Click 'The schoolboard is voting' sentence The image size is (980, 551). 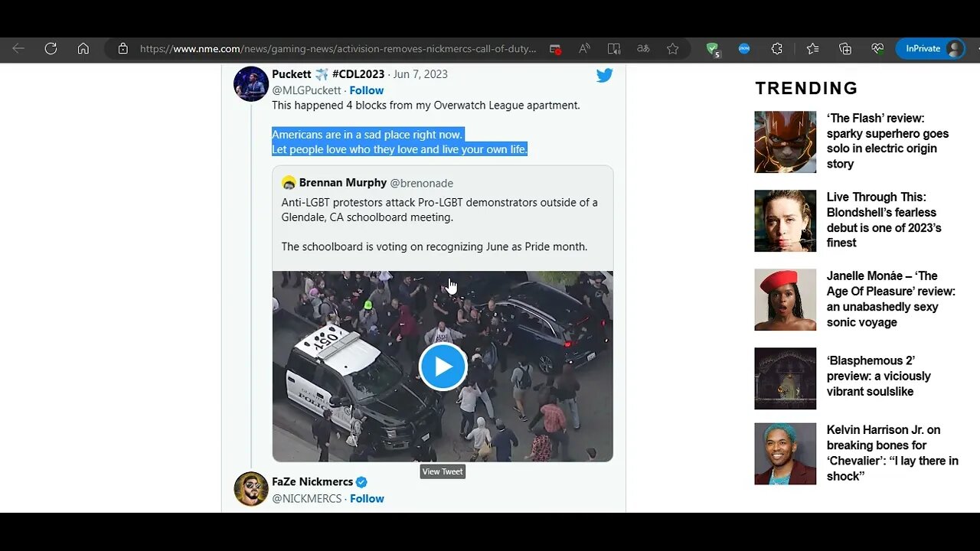point(434,246)
